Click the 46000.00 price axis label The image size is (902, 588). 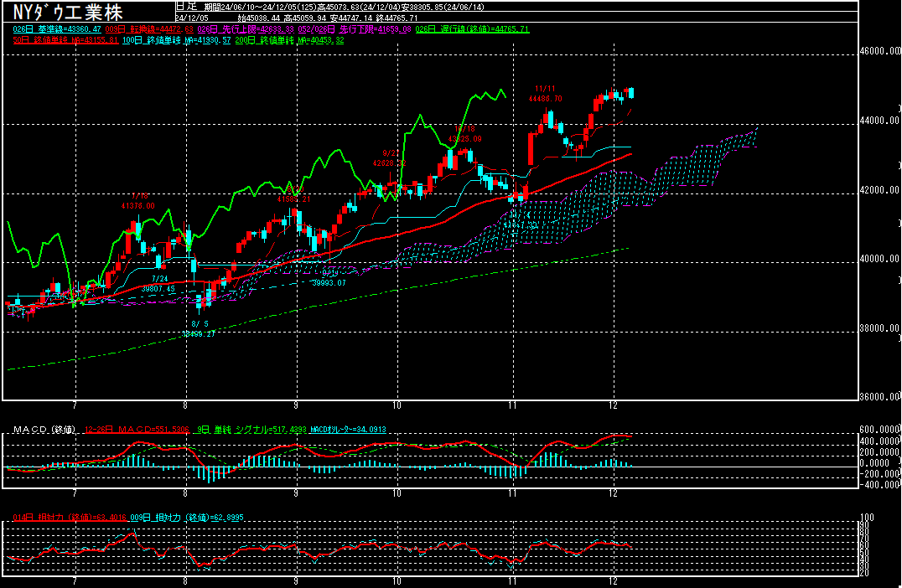[x=879, y=50]
